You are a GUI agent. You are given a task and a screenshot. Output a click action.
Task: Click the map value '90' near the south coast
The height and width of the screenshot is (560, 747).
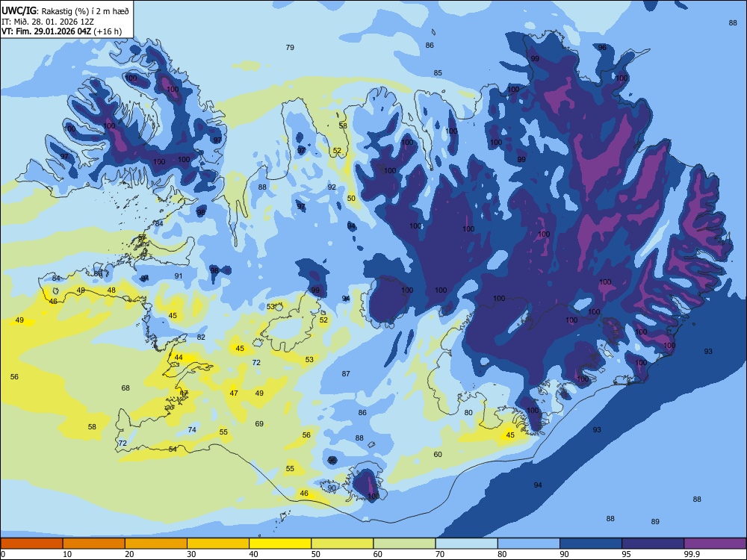tap(332, 488)
